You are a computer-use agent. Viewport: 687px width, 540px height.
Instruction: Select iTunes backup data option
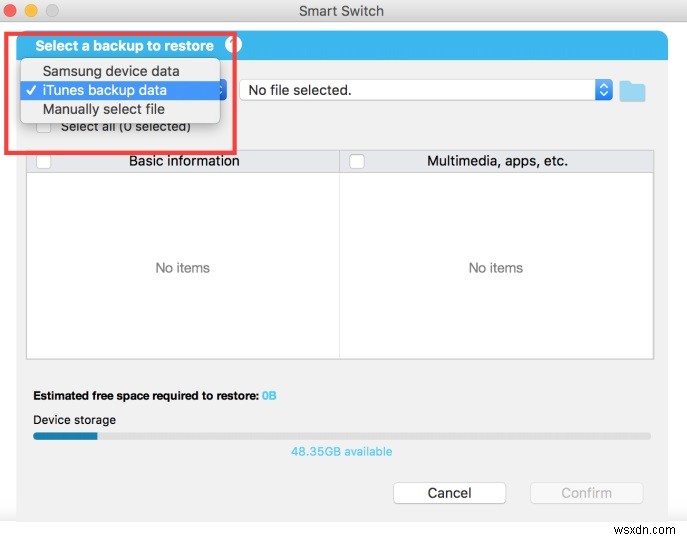click(x=120, y=90)
